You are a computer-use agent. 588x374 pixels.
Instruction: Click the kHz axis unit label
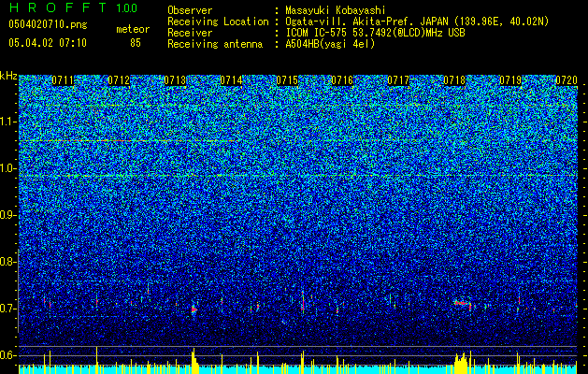coord(8,76)
